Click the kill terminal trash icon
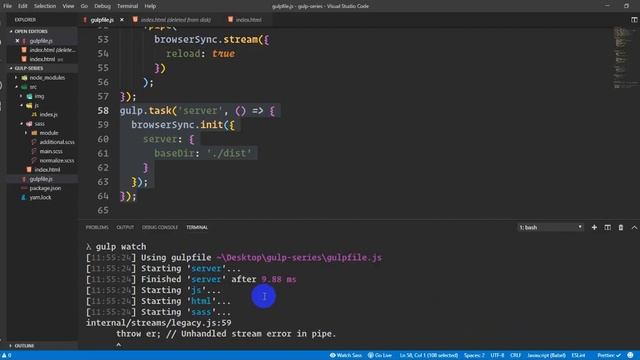This screenshot has height=360, width=640. [620, 227]
